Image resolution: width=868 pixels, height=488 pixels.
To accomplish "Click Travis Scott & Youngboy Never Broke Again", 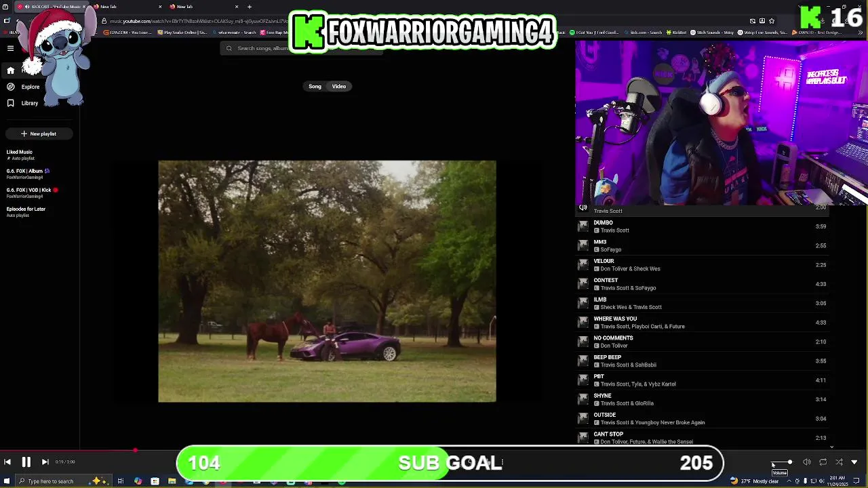I will tap(652, 423).
